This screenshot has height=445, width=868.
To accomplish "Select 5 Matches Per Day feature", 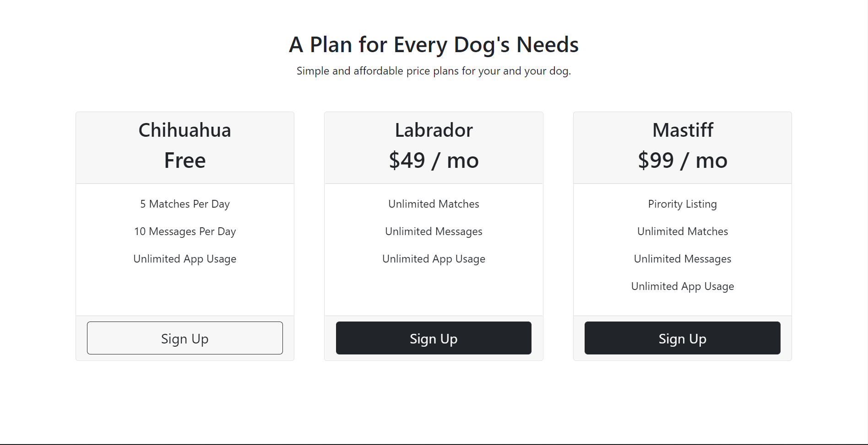I will pyautogui.click(x=184, y=204).
